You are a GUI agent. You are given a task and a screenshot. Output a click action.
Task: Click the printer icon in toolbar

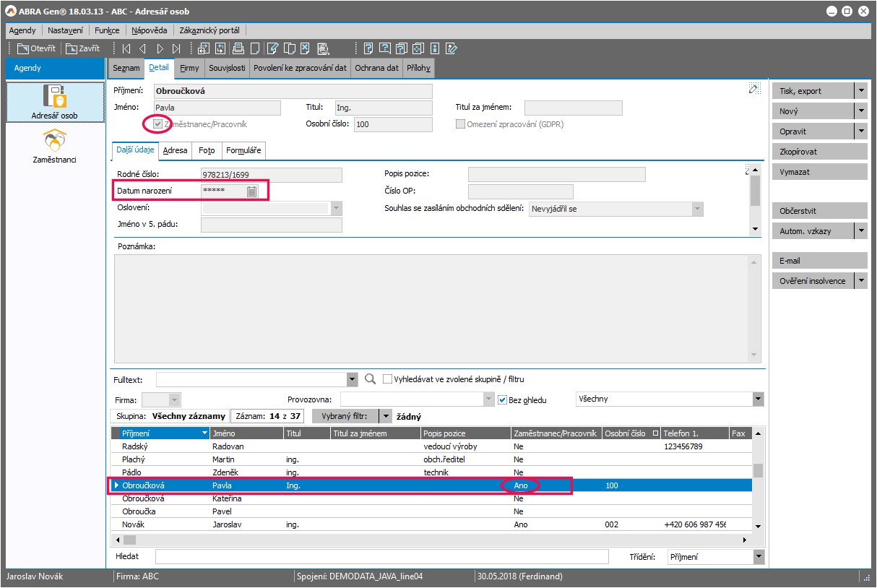[x=238, y=48]
